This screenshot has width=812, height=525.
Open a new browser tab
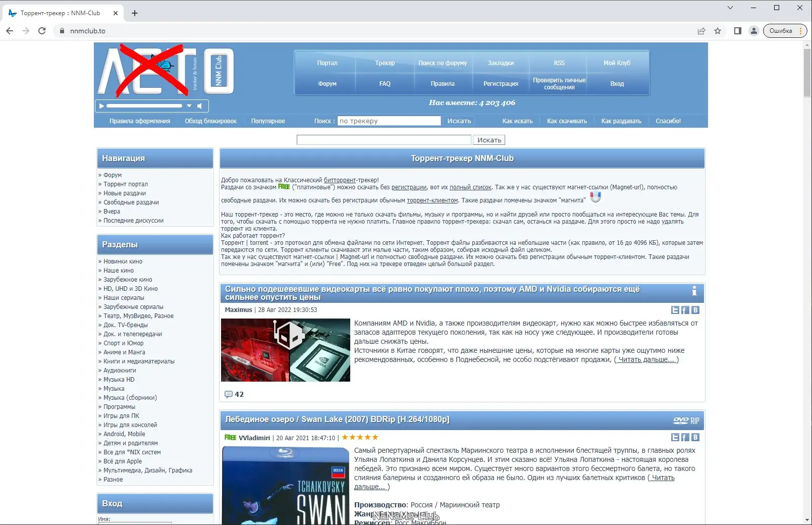click(x=135, y=13)
